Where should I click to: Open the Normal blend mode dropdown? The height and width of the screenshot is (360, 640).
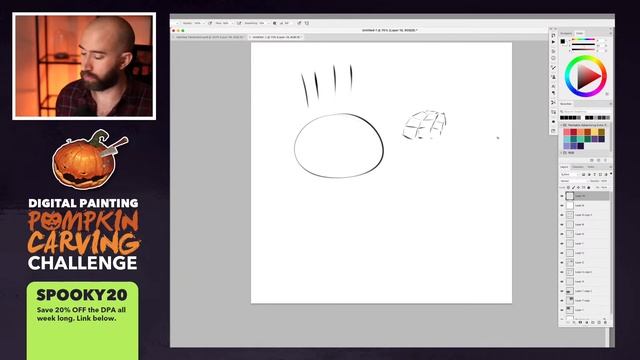pos(573,181)
